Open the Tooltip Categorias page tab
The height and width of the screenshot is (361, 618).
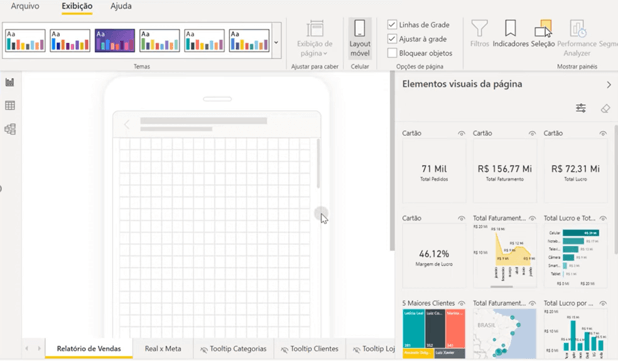[233, 349]
